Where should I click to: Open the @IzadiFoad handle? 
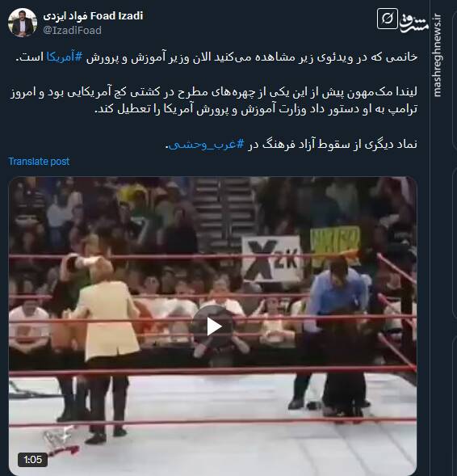point(72,31)
